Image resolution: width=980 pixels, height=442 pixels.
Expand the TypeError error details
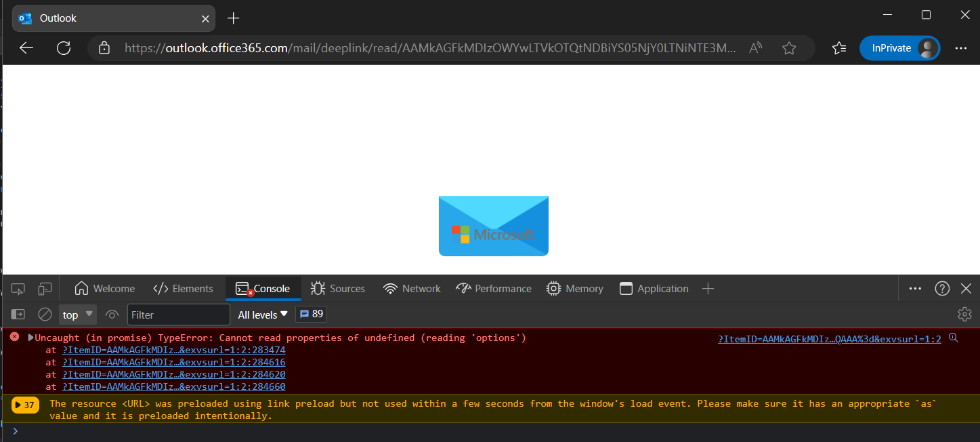point(29,338)
